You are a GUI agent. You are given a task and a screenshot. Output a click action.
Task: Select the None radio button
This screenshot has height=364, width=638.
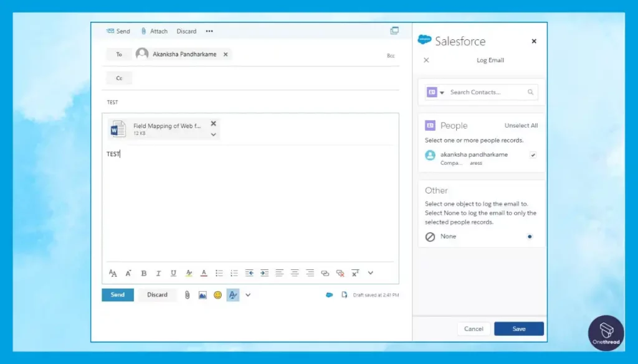click(x=530, y=236)
